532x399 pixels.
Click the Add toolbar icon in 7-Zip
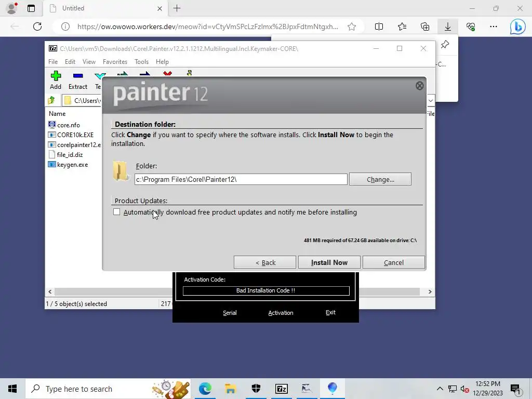(56, 81)
